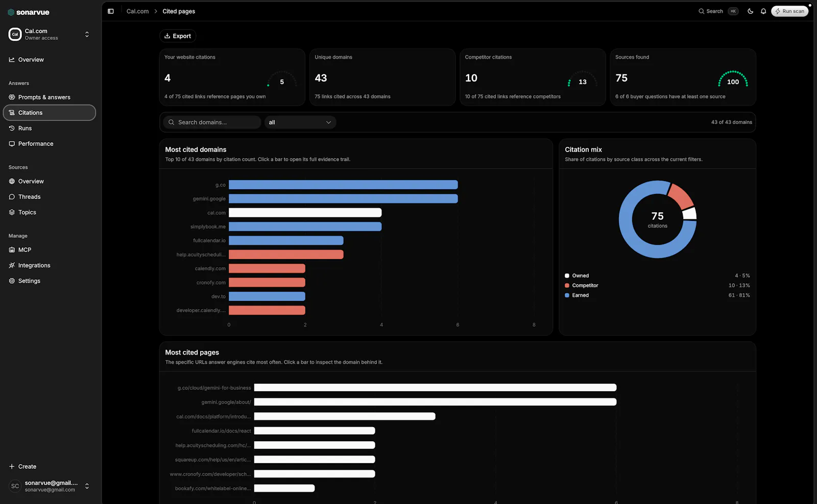Click the Settings gear icon
This screenshot has width=817, height=504.
(x=12, y=281)
